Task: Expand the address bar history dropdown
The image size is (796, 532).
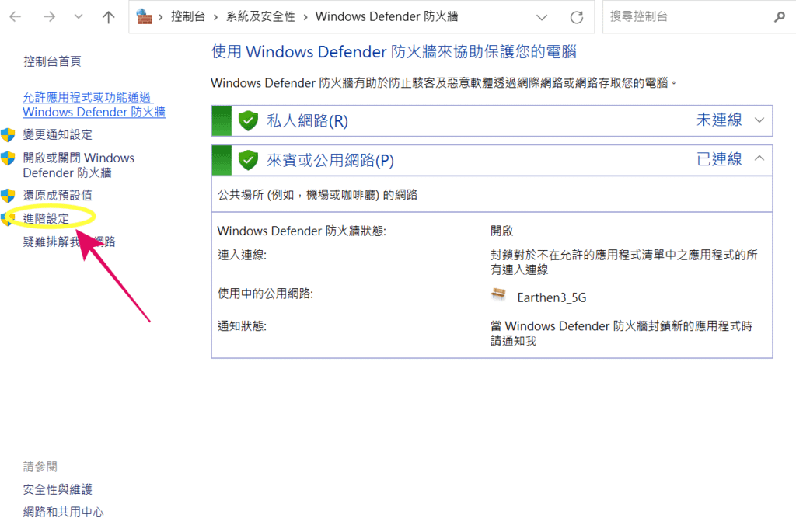Action: [x=542, y=17]
